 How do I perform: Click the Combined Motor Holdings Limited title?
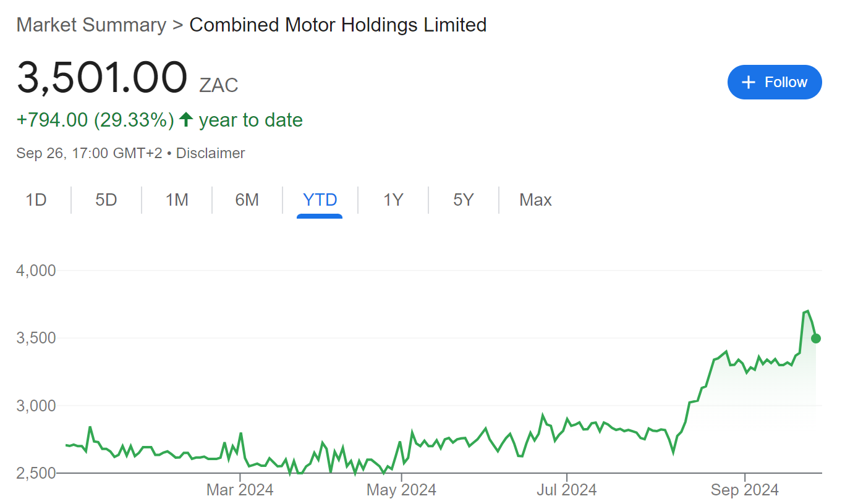click(x=338, y=25)
